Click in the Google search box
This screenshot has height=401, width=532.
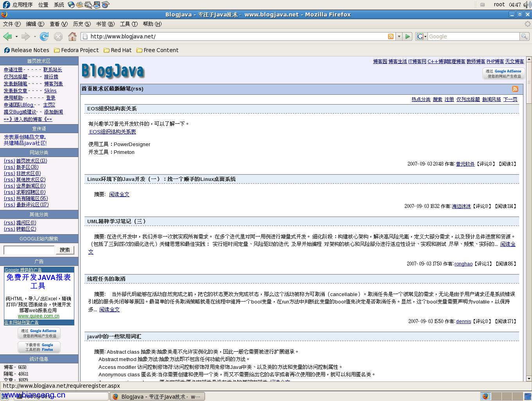point(473,36)
